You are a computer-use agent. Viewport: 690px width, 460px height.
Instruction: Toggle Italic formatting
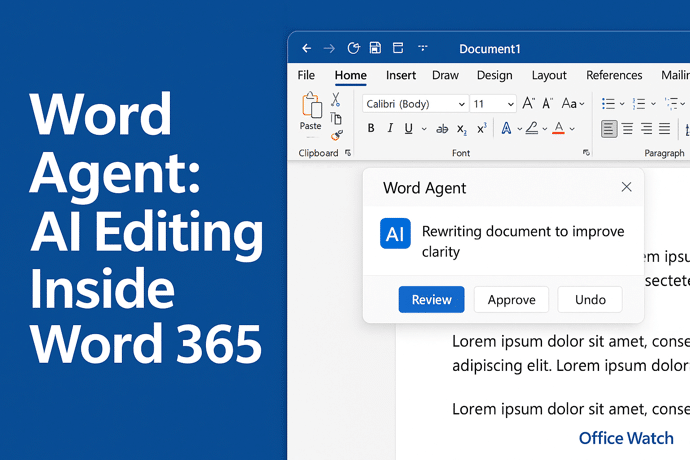coord(390,128)
